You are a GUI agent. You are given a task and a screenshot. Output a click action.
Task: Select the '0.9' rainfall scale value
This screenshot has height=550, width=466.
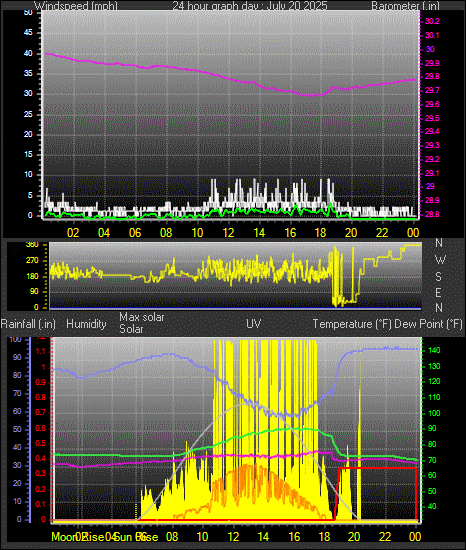pyautogui.click(x=41, y=382)
